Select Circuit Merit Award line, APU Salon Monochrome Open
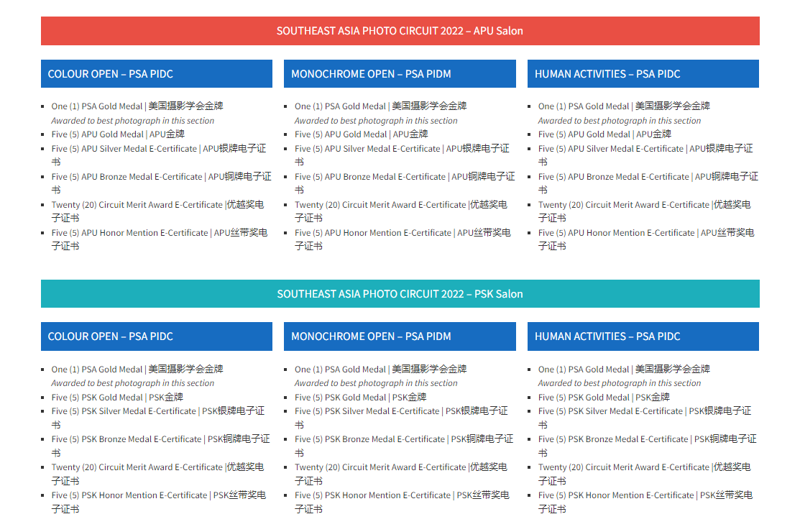800x532 pixels. [401, 211]
